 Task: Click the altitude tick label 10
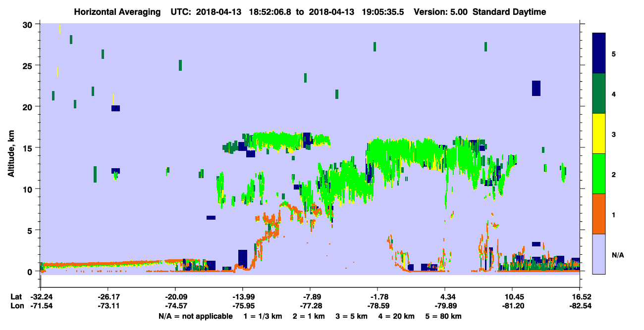28,189
